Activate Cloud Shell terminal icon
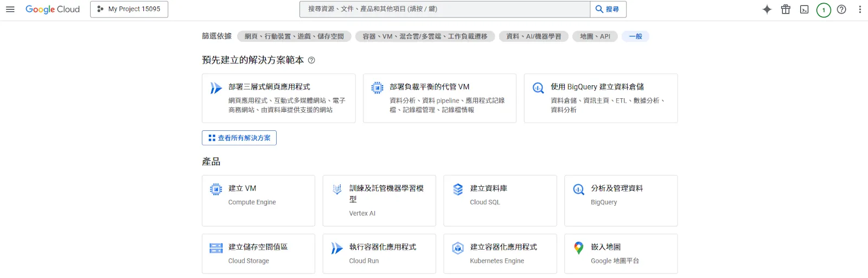 point(805,9)
